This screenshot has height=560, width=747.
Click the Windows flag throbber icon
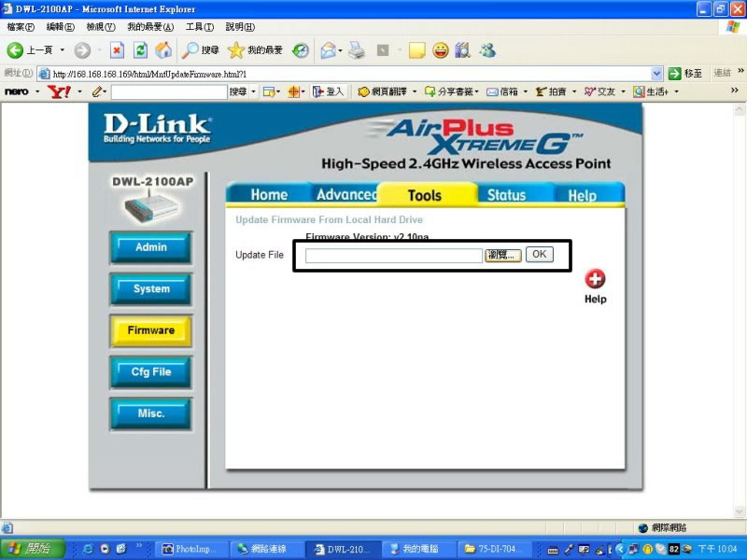(x=733, y=27)
